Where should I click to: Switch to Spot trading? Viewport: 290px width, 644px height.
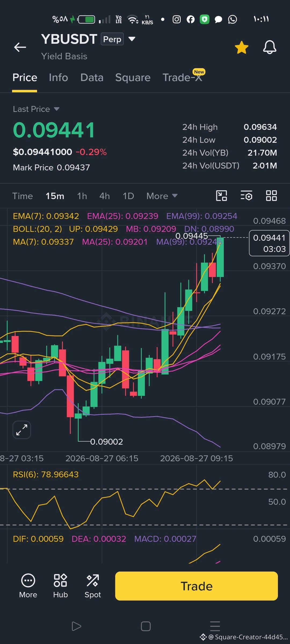[93, 586]
